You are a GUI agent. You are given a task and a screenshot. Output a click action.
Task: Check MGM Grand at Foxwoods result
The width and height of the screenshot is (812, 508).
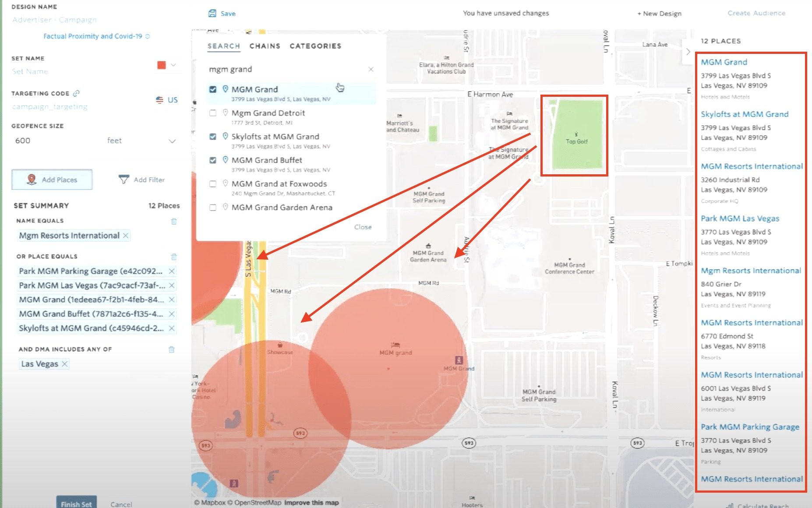click(213, 184)
